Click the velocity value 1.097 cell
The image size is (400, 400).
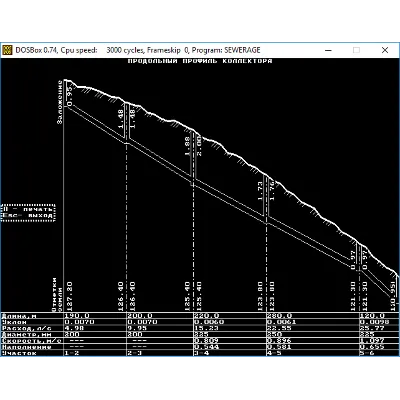coord(372,341)
